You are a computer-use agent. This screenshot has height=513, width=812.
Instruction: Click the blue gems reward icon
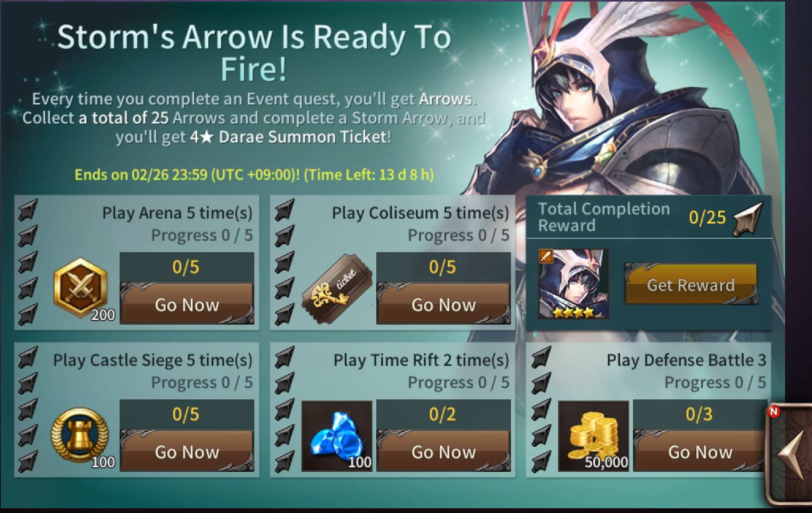(x=337, y=436)
